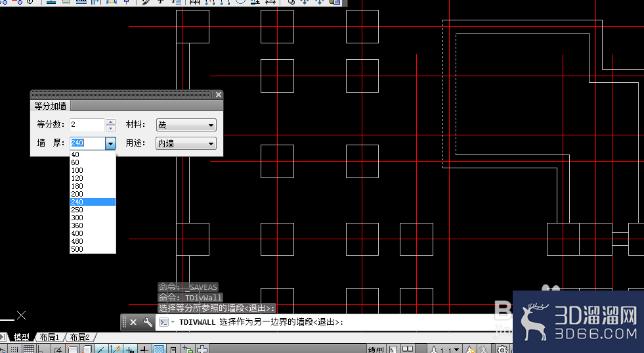The height and width of the screenshot is (353, 644).
Task: Collapse the 墙厚 dropdown arrow
Action: tap(110, 143)
